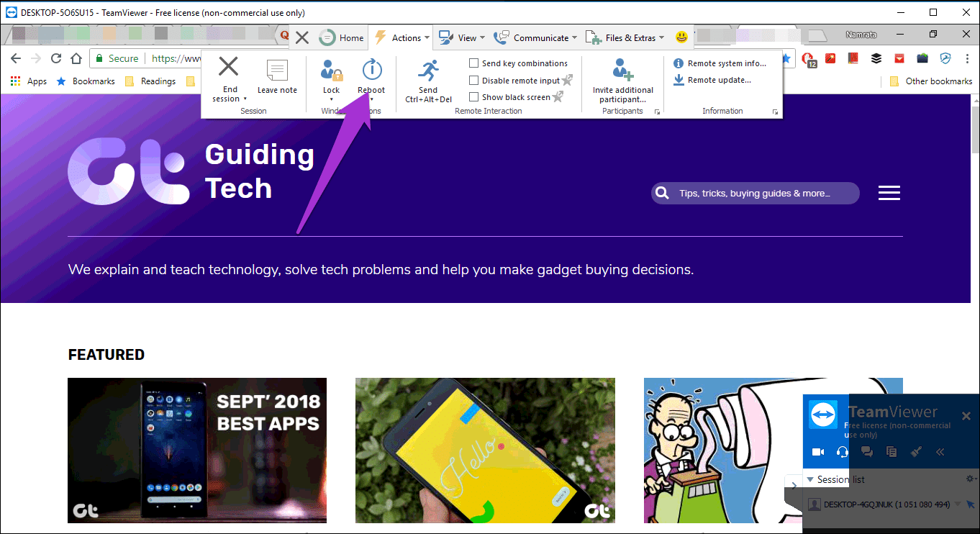Open Remote system info
The height and width of the screenshot is (534, 980).
coord(720,63)
